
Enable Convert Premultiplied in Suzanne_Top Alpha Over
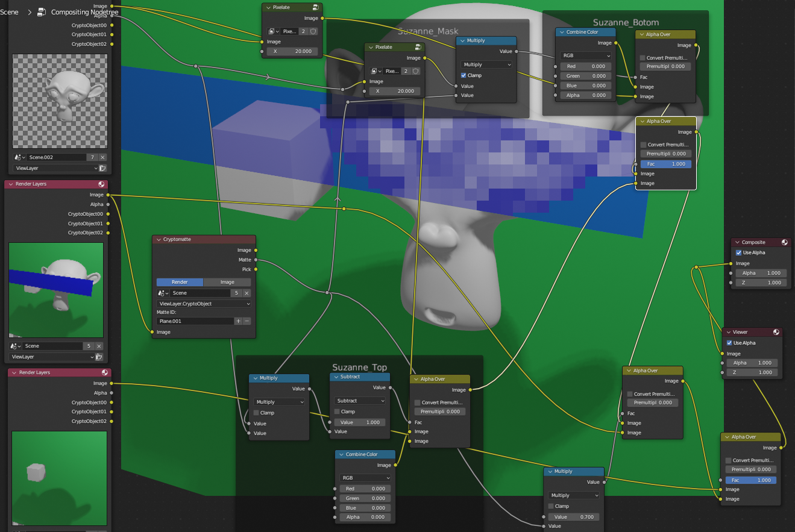[x=418, y=402]
